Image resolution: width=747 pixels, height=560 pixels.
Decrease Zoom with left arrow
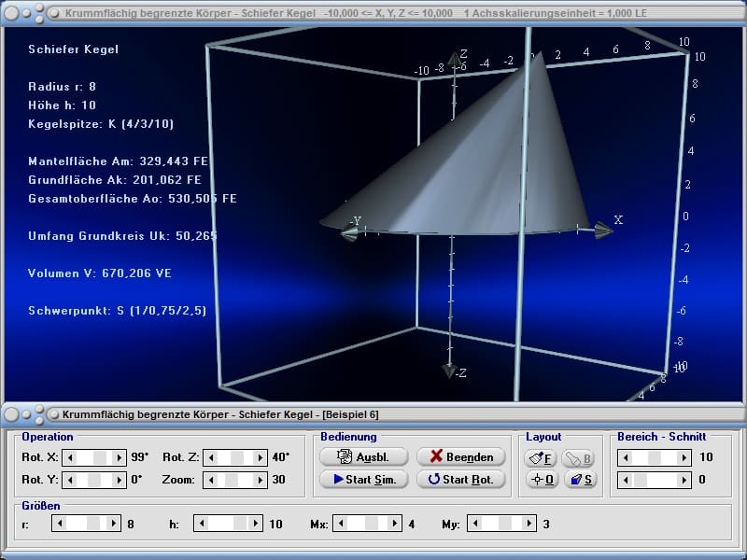[x=211, y=480]
